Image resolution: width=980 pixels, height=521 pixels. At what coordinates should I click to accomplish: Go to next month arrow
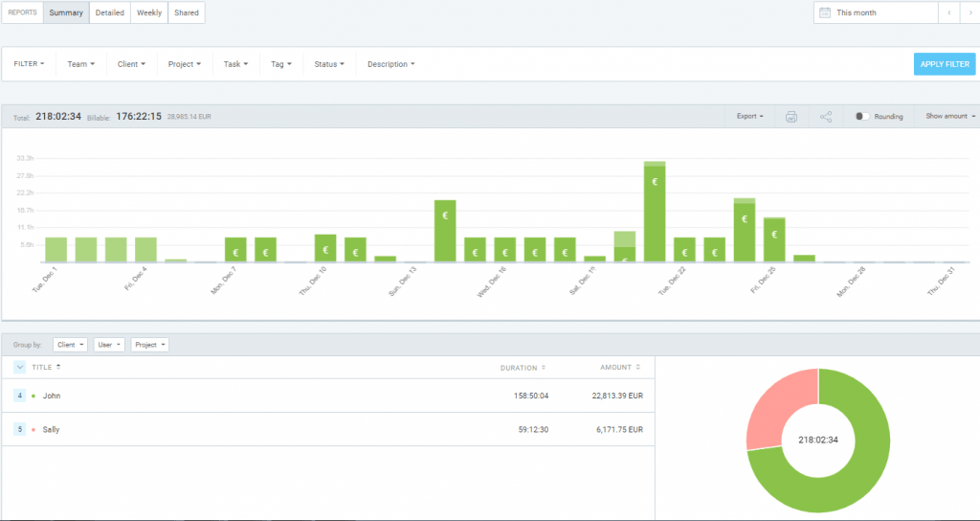pyautogui.click(x=969, y=12)
